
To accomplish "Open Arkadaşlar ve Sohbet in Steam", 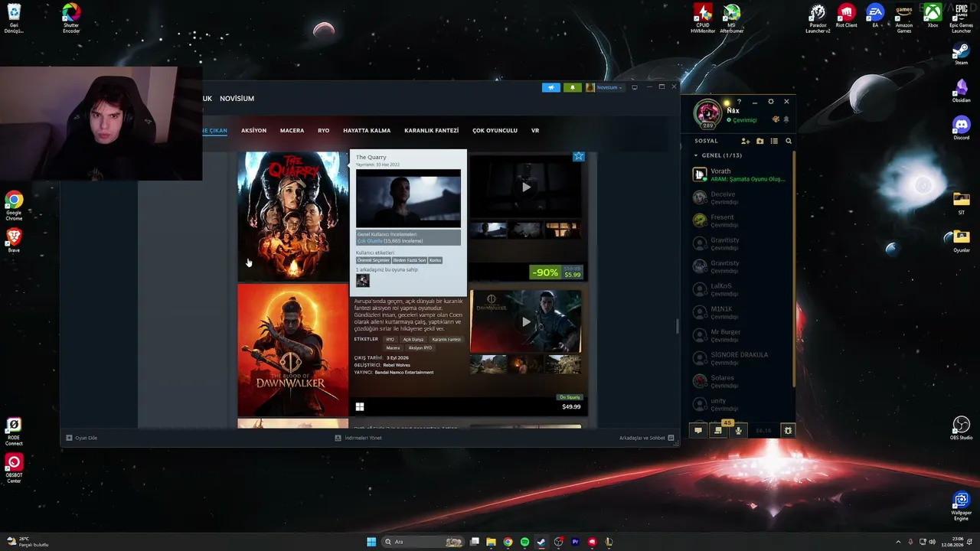I will coord(647,438).
